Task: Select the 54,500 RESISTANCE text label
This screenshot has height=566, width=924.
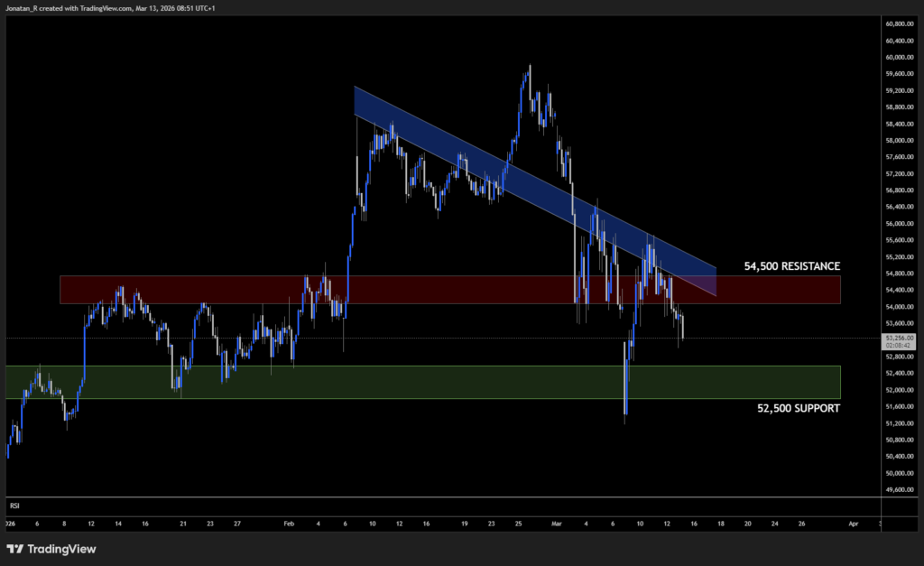Action: click(791, 266)
